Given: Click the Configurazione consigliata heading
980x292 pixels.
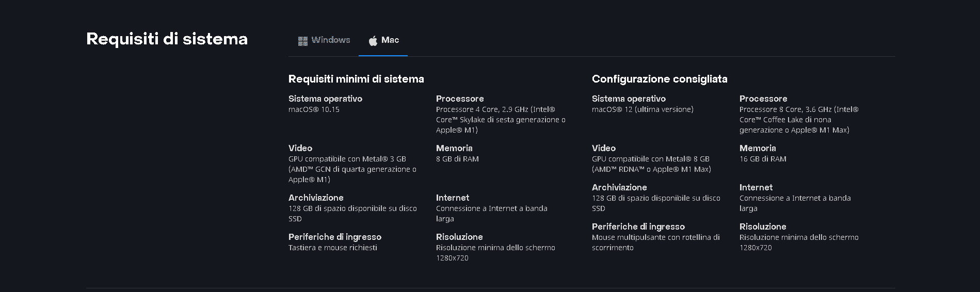Looking at the screenshot, I should [x=660, y=79].
